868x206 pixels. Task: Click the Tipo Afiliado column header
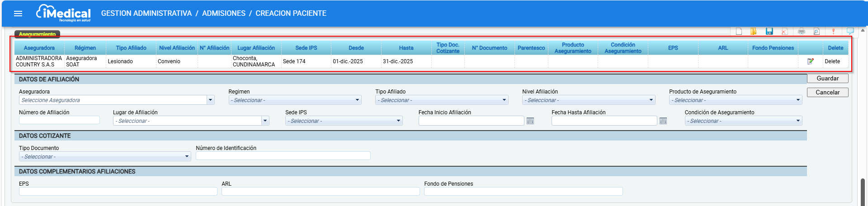pyautogui.click(x=131, y=48)
